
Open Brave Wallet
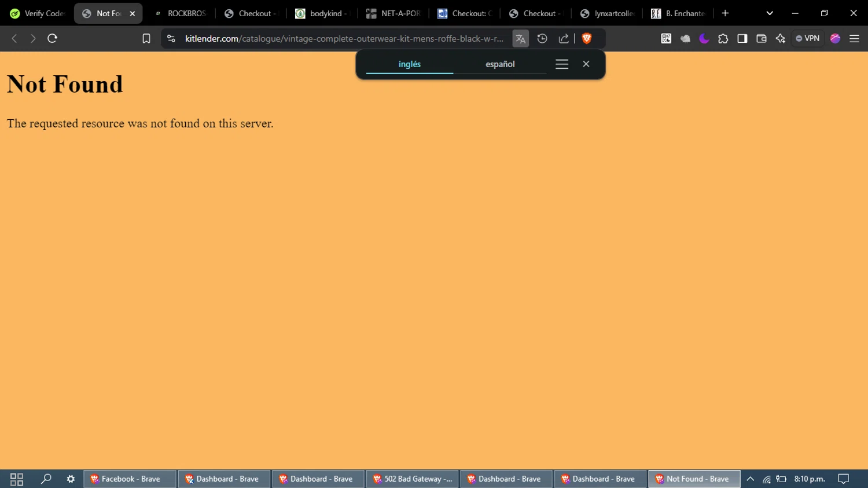click(762, 38)
